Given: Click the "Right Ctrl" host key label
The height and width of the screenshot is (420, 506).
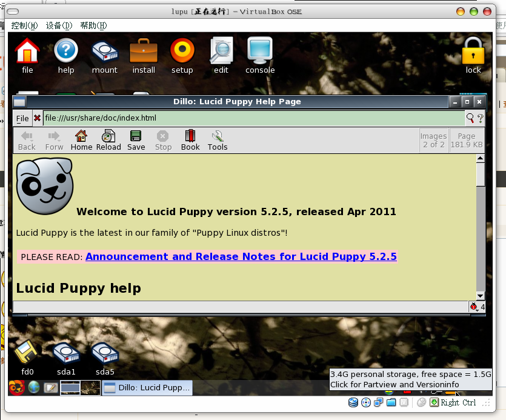Looking at the screenshot, I should [458, 402].
